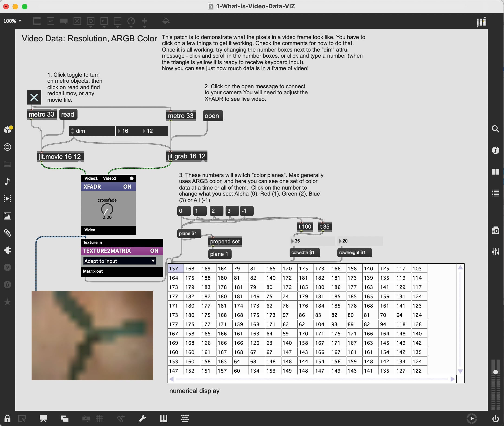The width and height of the screenshot is (504, 426).
Task: Add a new object with the plus toolbar icon
Action: pos(145,21)
